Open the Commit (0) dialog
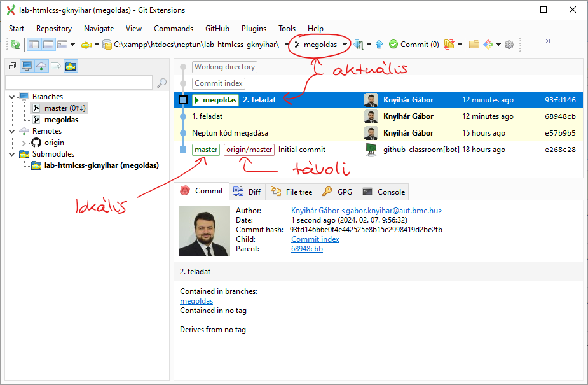 point(414,45)
